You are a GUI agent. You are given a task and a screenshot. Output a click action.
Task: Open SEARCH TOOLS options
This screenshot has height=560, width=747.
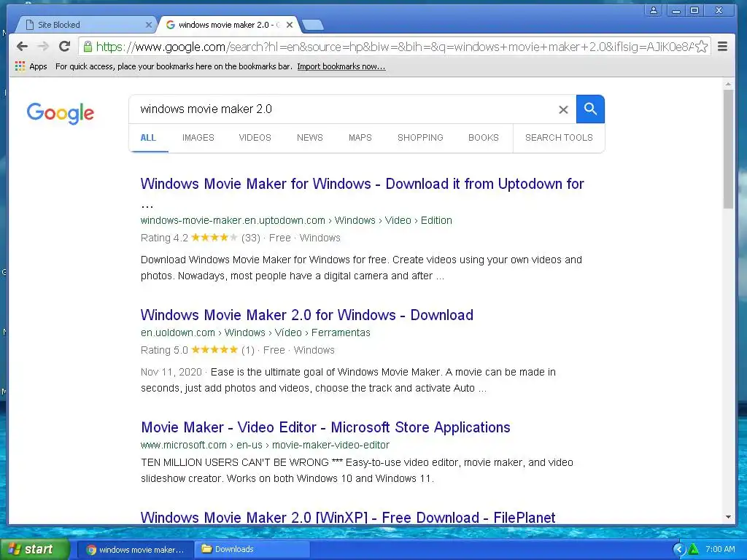(559, 138)
